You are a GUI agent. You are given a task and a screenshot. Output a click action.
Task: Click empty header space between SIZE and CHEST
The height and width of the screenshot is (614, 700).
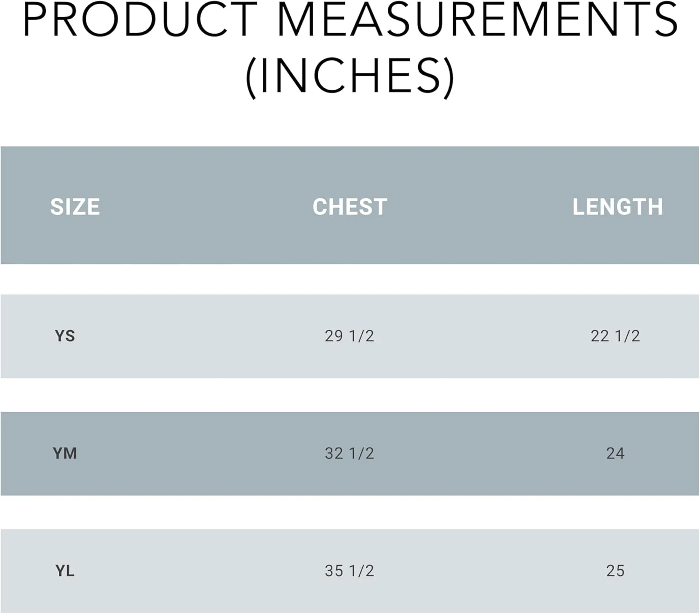click(x=205, y=207)
